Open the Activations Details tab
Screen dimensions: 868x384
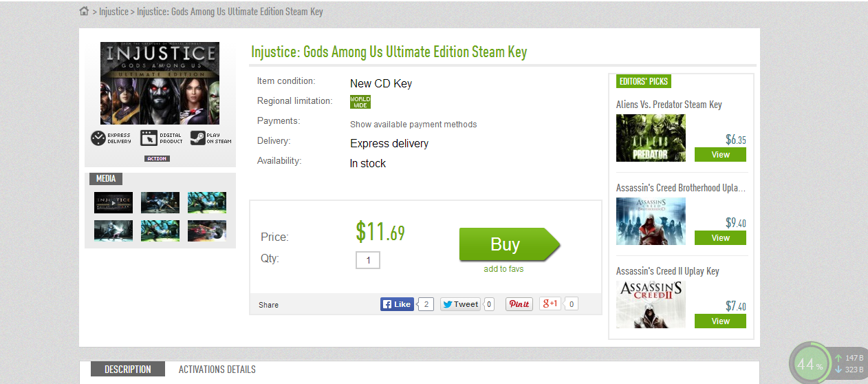(217, 370)
